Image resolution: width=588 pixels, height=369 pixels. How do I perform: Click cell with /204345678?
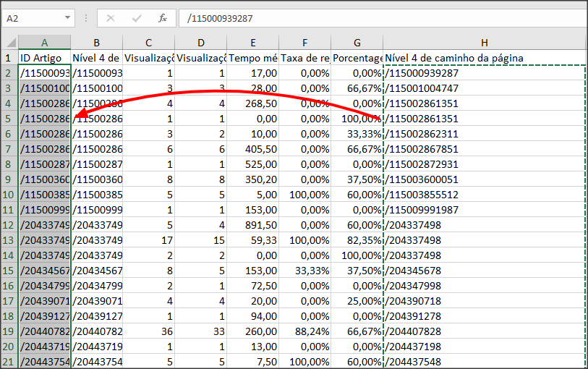pyautogui.click(x=485, y=271)
